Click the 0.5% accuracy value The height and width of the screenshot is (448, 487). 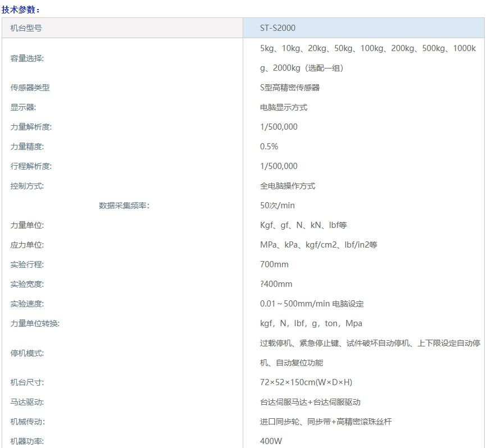pyautogui.click(x=269, y=147)
